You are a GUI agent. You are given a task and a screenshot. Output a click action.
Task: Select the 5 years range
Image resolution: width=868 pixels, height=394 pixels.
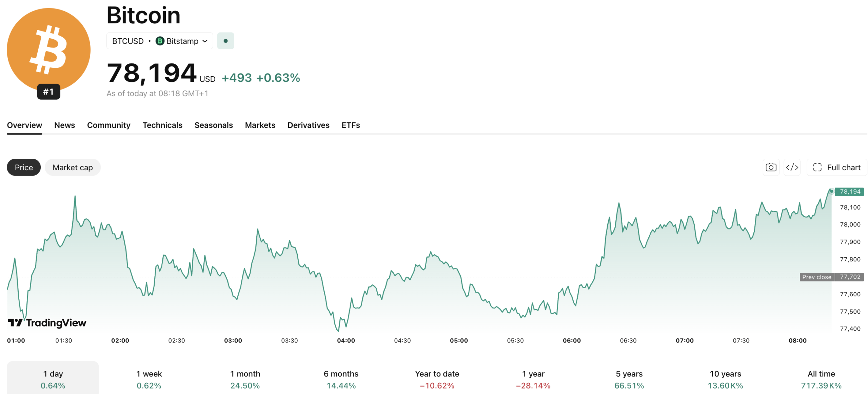coord(629,379)
